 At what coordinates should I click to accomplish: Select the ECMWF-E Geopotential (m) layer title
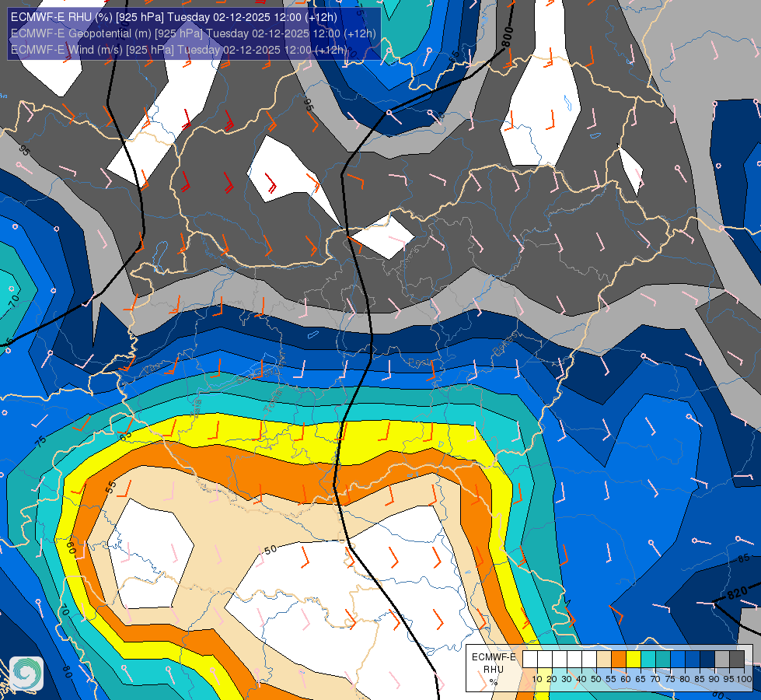193,33
